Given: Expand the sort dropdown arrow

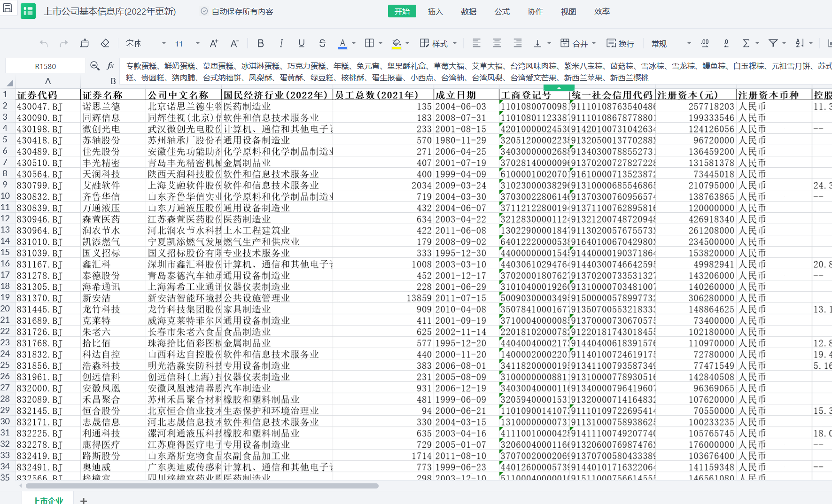Looking at the screenshot, I should [811, 44].
